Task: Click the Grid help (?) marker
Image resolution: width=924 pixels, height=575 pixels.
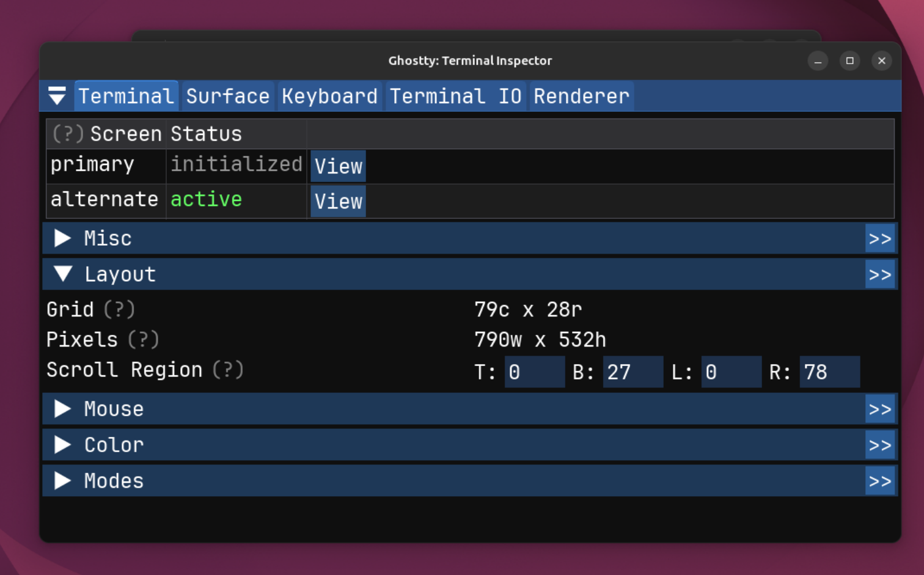Action: click(x=119, y=309)
